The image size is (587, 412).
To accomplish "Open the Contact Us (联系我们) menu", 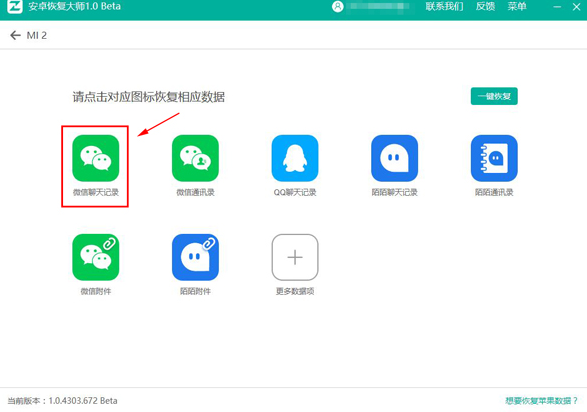I will (444, 6).
